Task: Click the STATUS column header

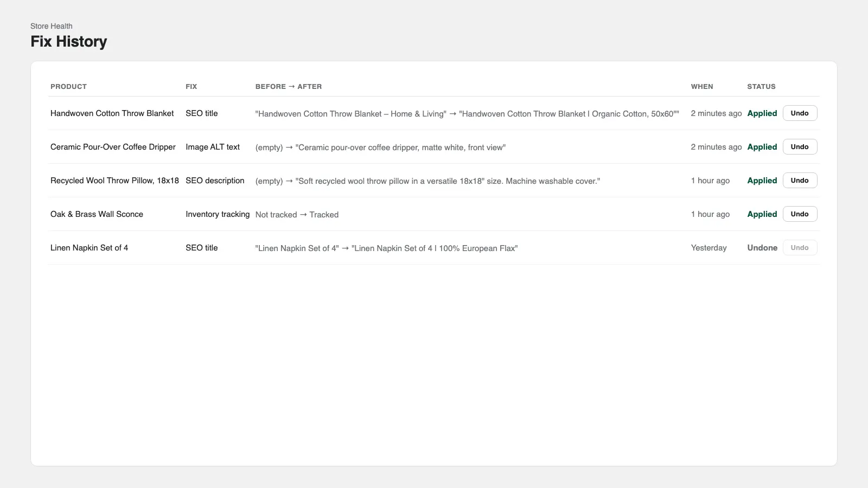Action: [761, 87]
